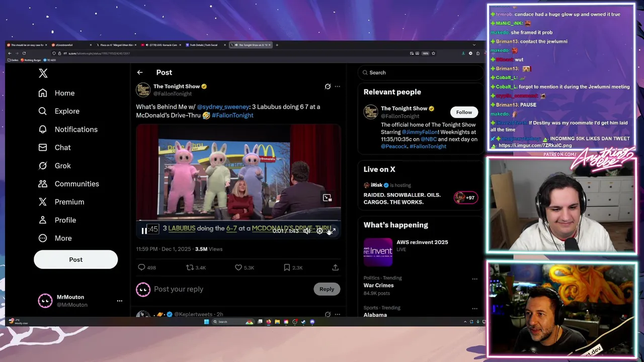The image size is (644, 362).
Task: Open three-dot menu on the Keplertweets reply
Action: click(338, 314)
